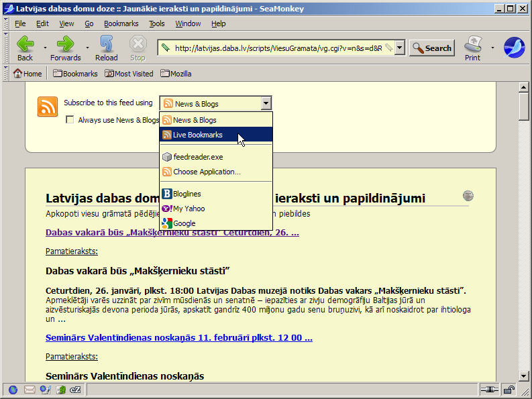The width and height of the screenshot is (532, 399).
Task: Open the Bookmarks folder on toolbar
Action: (75, 74)
